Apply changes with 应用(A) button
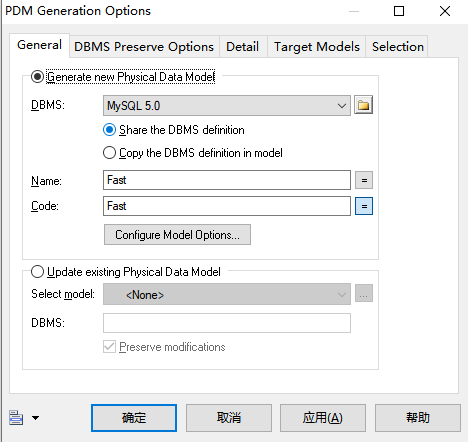This screenshot has height=442, width=468. pyautogui.click(x=323, y=418)
